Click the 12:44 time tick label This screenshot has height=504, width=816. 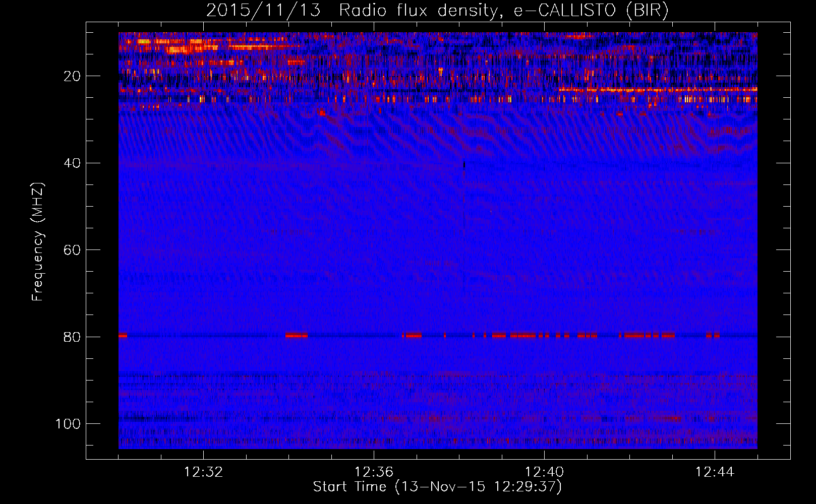coord(715,472)
